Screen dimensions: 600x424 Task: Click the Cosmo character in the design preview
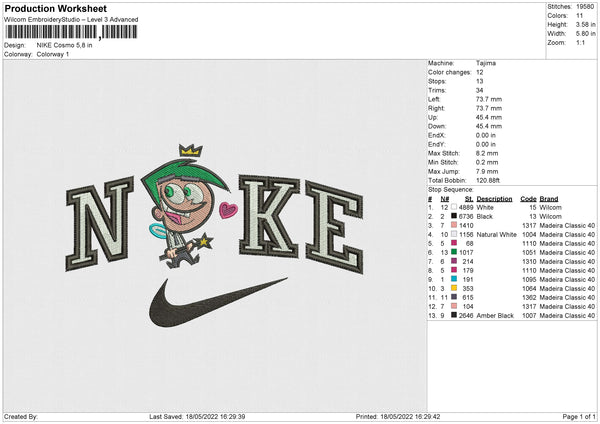pos(185,207)
